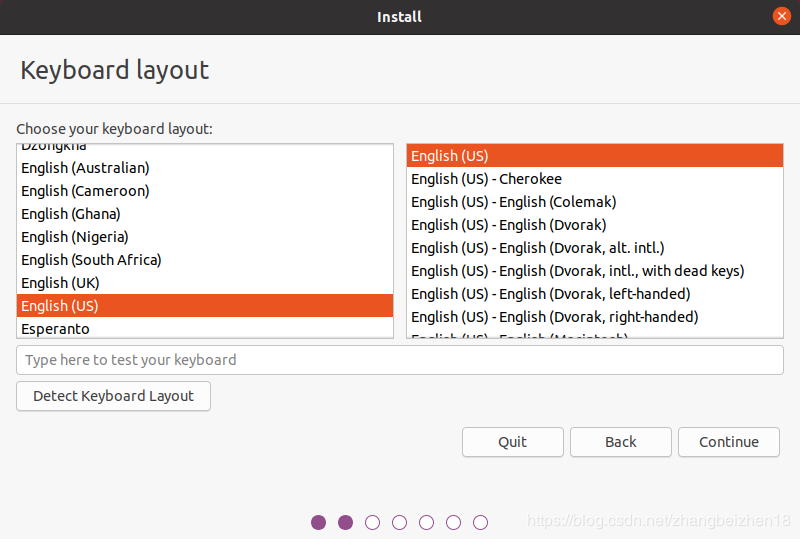Screen dimensions: 800x539
Task: Continue to the next install step
Action: [728, 442]
